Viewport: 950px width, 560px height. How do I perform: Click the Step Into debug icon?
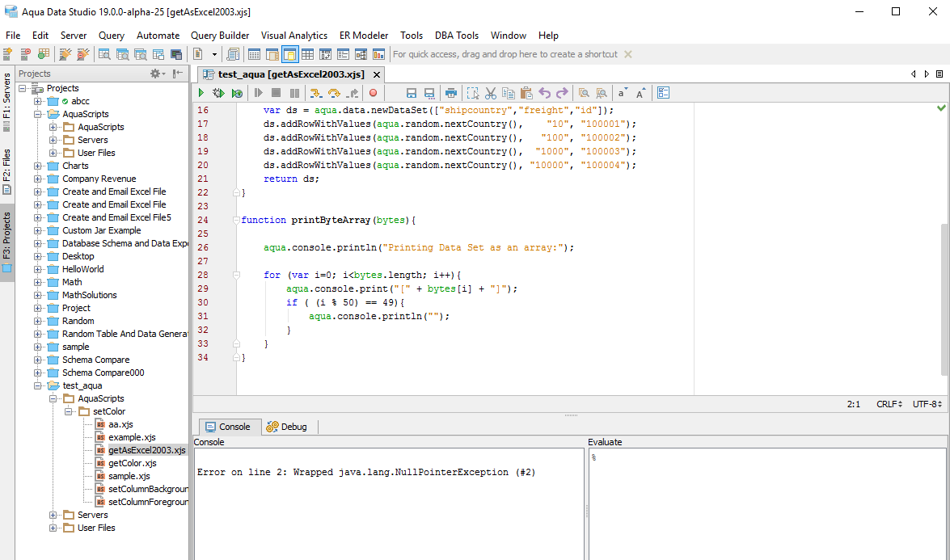[x=315, y=93]
